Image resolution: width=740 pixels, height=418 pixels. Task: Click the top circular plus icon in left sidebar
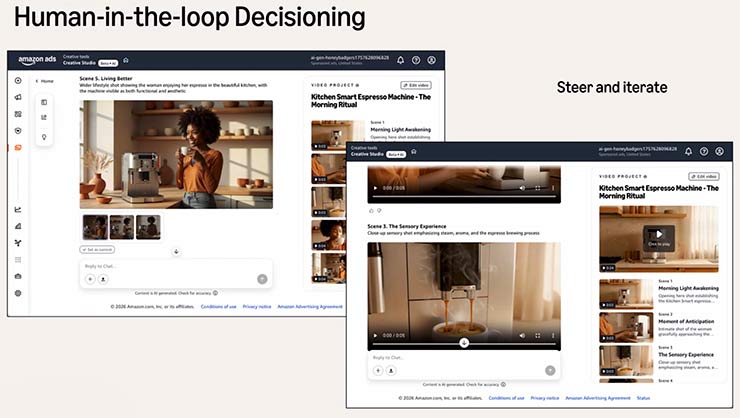[x=17, y=80]
